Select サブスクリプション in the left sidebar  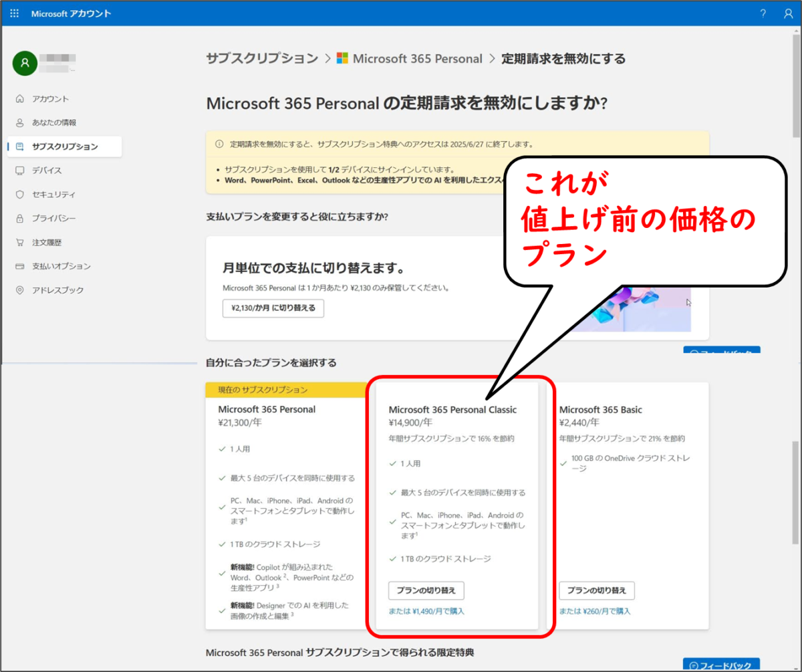[65, 146]
